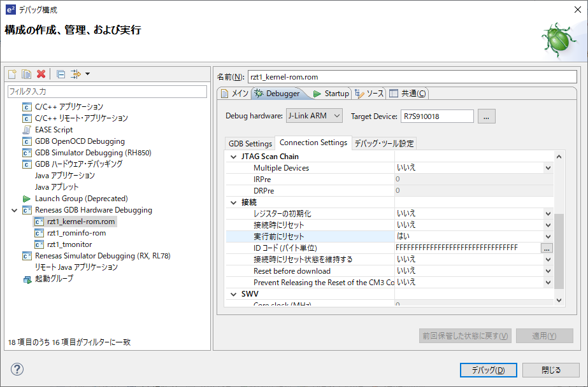Click the filter launch configurations icon
Image resolution: width=588 pixels, height=387 pixels.
tap(76, 74)
